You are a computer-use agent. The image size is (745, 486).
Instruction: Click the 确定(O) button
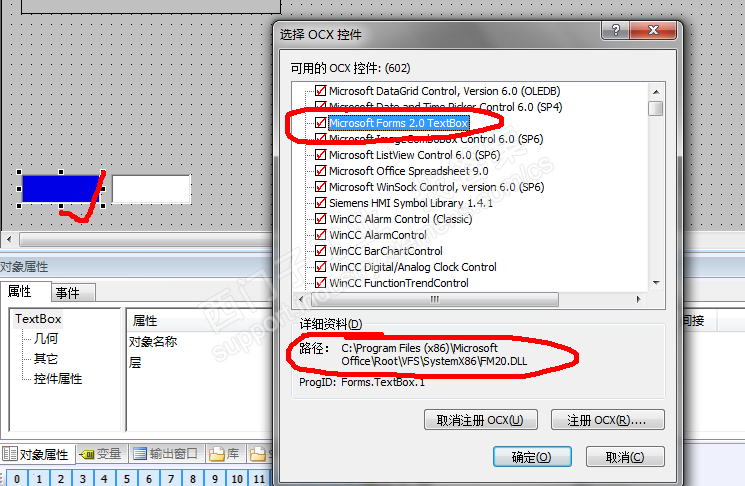point(532,457)
